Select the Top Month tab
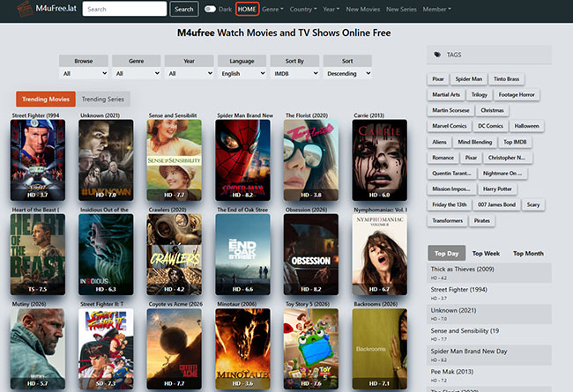 [x=528, y=253]
